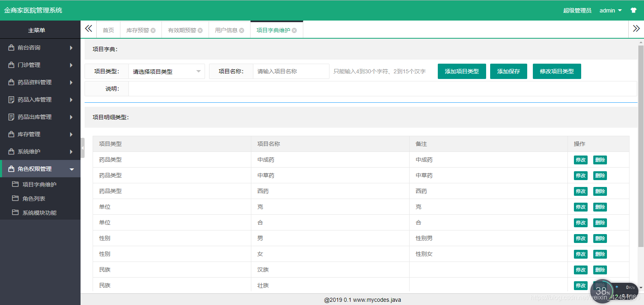The height and width of the screenshot is (305, 644).
Task: Click 修改 for the 合 unit row
Action: (x=581, y=223)
